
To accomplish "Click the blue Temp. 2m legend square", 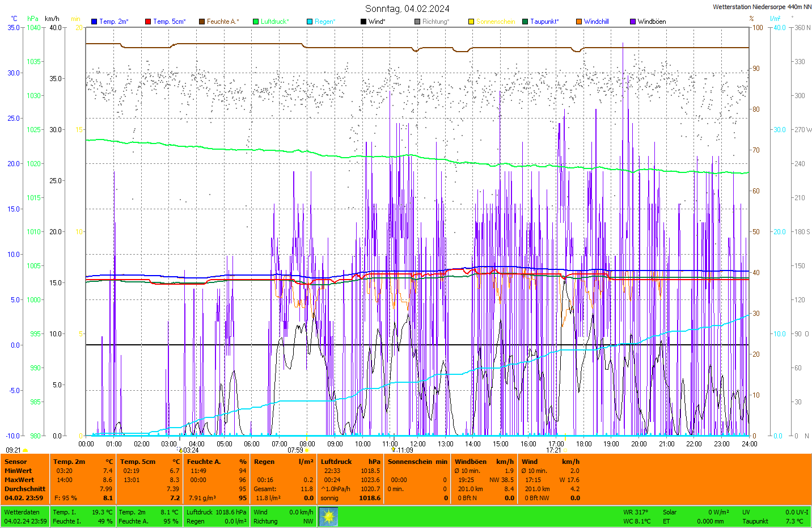I will click(x=94, y=22).
